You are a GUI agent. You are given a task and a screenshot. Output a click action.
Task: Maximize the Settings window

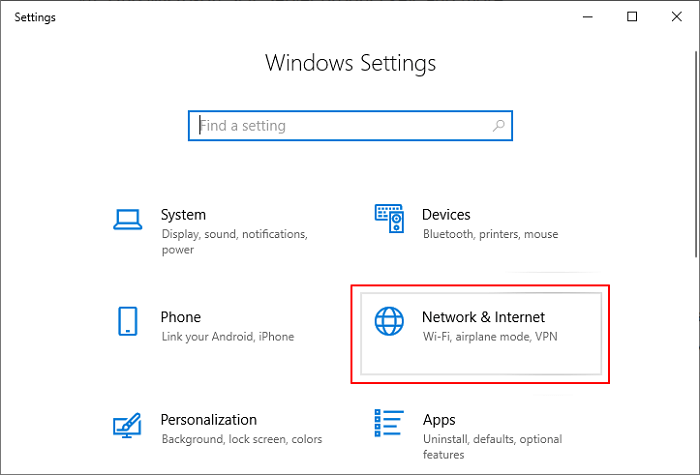tap(632, 17)
